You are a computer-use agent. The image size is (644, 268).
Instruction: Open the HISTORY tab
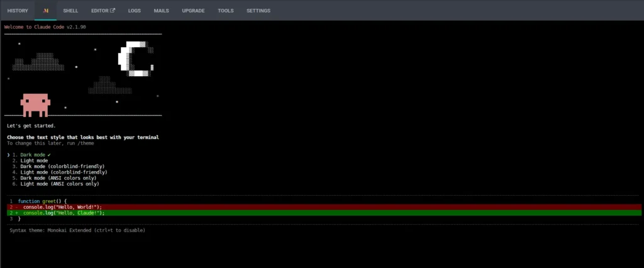coord(18,11)
